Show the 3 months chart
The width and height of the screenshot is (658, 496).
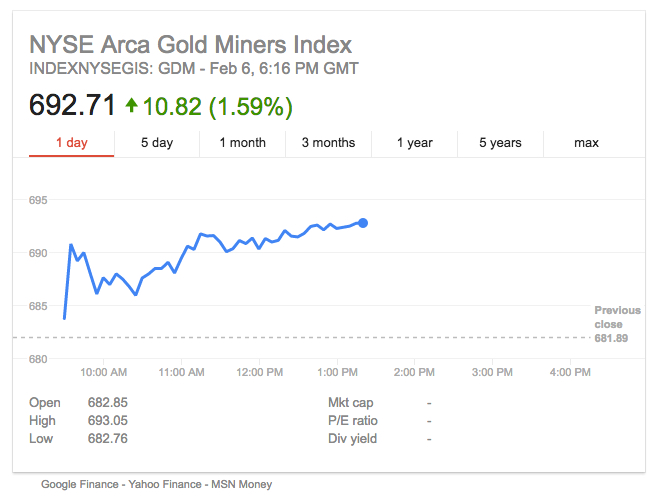coord(328,143)
